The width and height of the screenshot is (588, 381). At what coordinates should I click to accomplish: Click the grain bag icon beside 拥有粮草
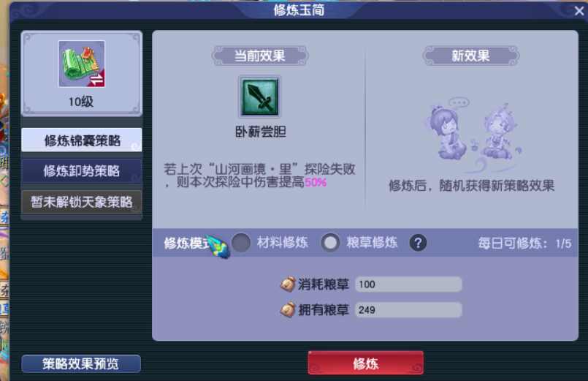point(288,309)
